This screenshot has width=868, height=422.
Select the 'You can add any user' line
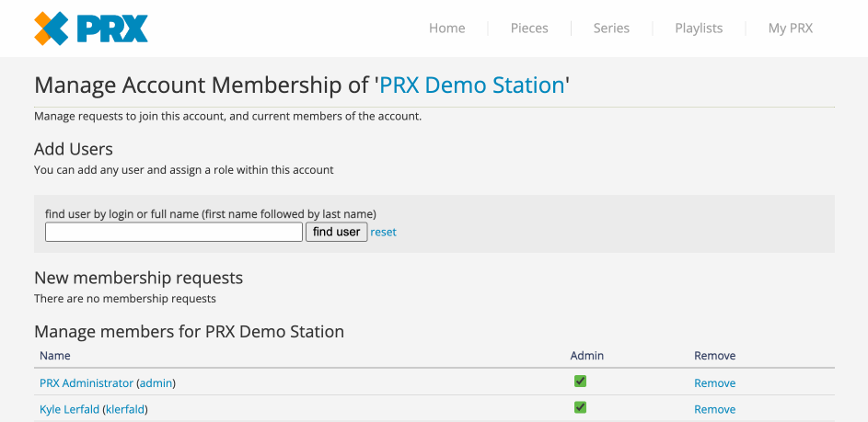(x=184, y=170)
